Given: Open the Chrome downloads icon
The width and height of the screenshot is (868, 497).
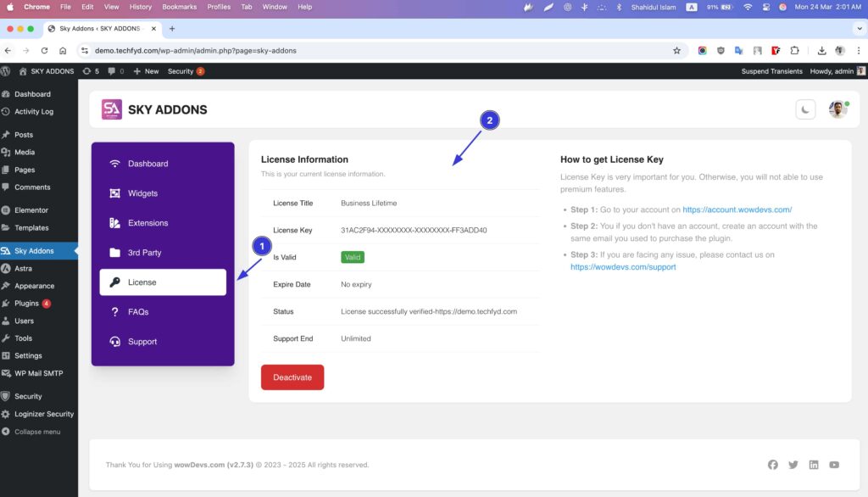Looking at the screenshot, I should coord(821,50).
